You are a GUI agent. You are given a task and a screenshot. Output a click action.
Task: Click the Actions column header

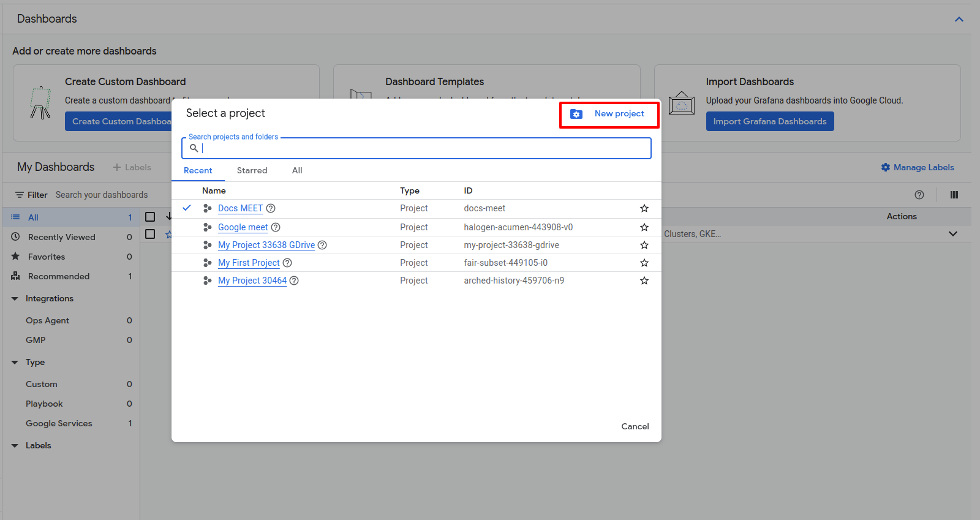point(902,216)
